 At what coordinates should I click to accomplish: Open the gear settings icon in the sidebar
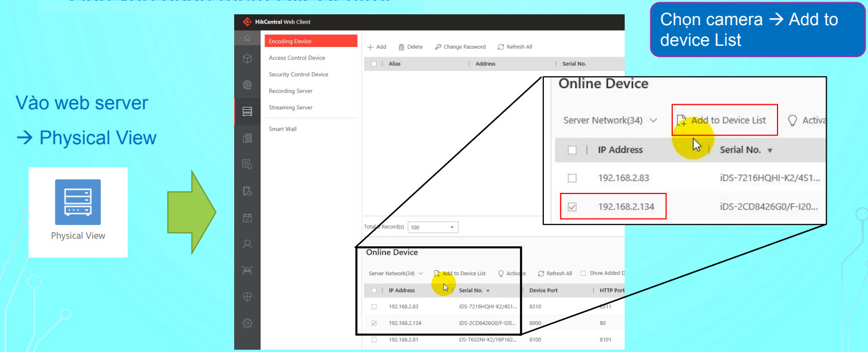point(247,323)
